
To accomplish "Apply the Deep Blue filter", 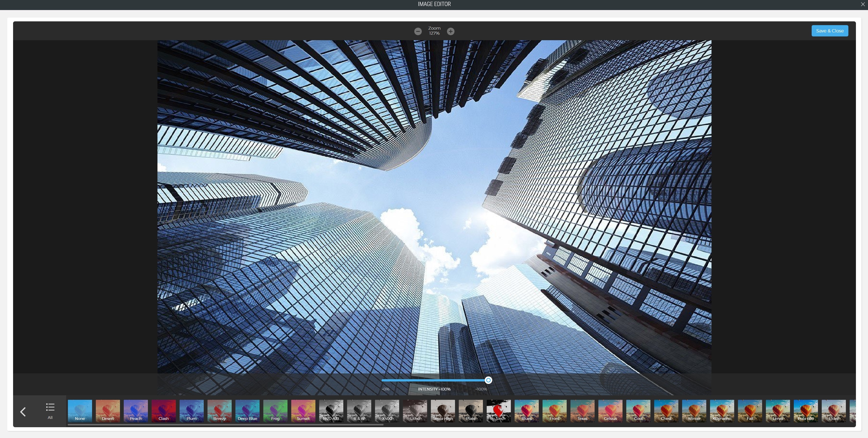I will click(247, 411).
